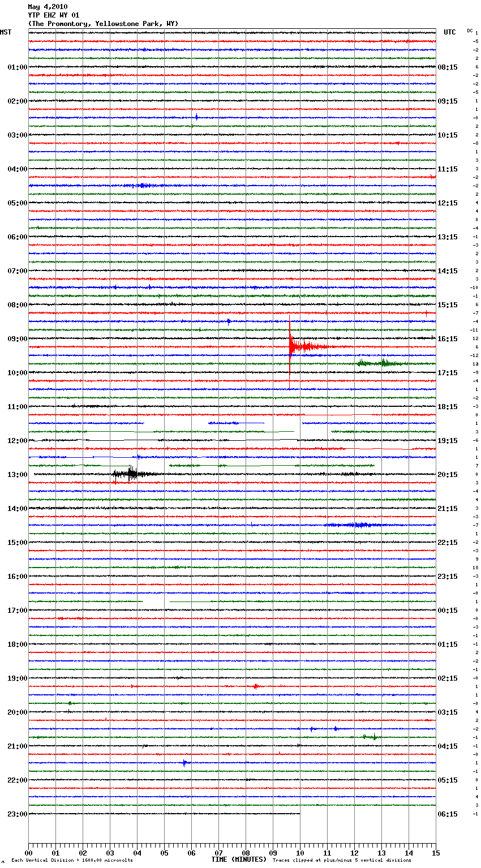Select the station code YTP EHZ WY 01
The height and width of the screenshot is (868, 481).
54,15
